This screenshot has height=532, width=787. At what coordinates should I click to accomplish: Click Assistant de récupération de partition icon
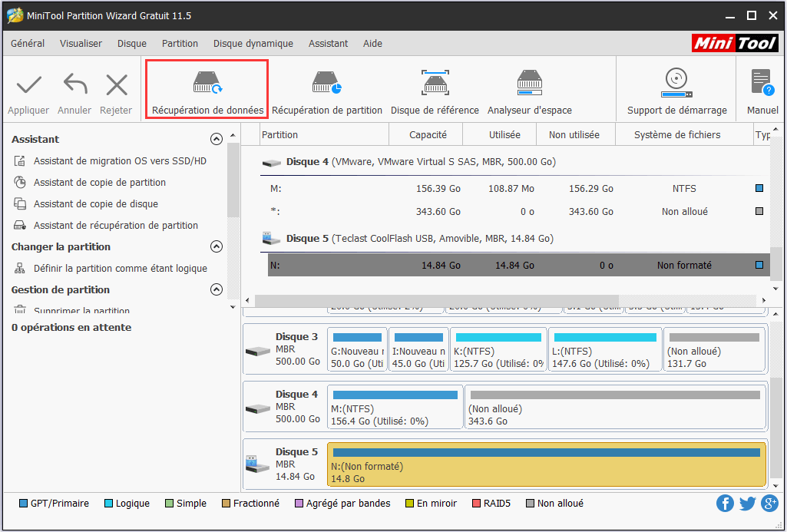(19, 226)
